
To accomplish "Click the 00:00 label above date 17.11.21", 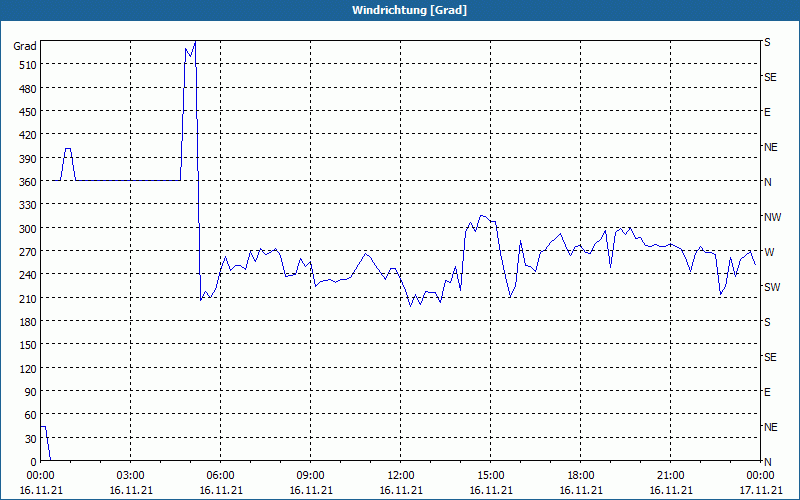I will coord(760,476).
